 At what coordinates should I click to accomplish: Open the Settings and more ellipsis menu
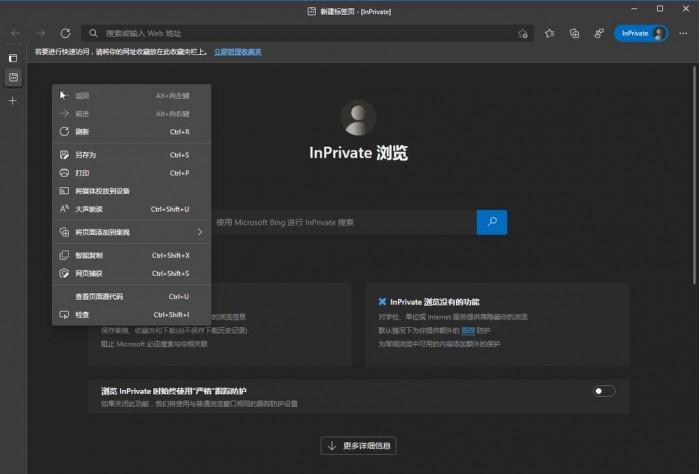[x=683, y=33]
